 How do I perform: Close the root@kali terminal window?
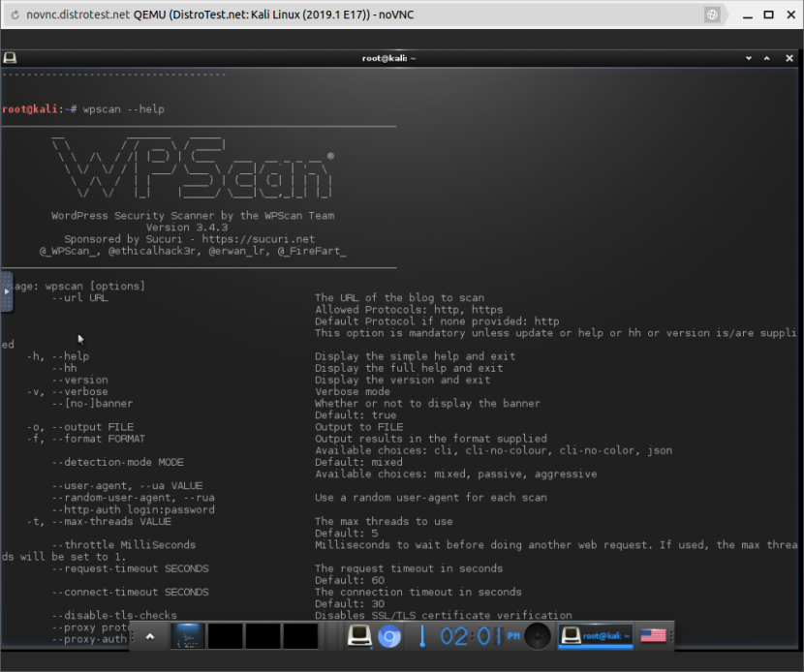click(x=789, y=58)
